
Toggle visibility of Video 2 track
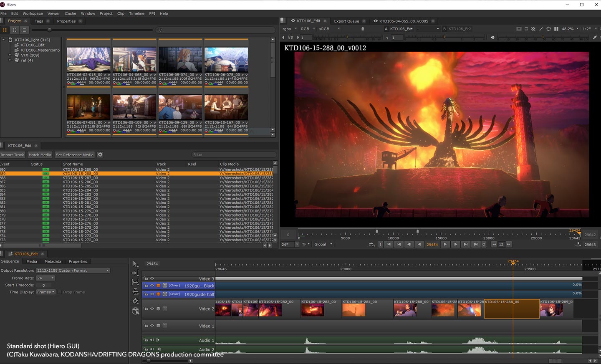(x=152, y=309)
